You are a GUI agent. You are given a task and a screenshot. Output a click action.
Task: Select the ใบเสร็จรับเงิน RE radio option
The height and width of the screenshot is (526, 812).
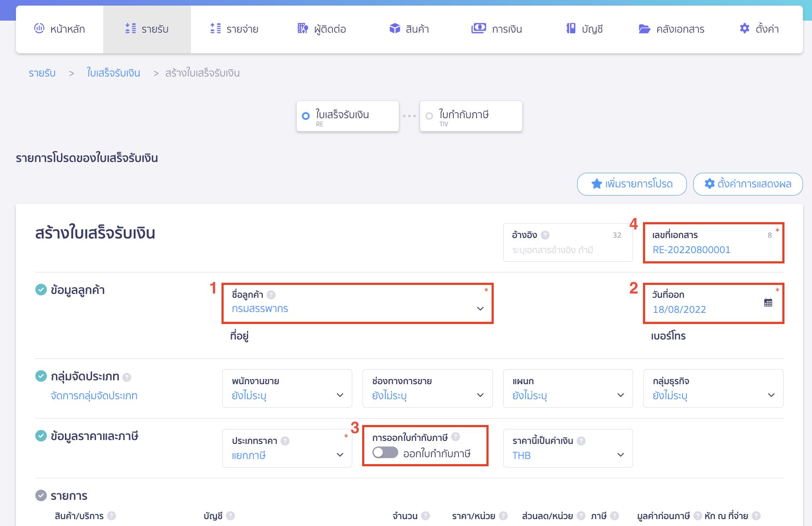click(x=306, y=116)
